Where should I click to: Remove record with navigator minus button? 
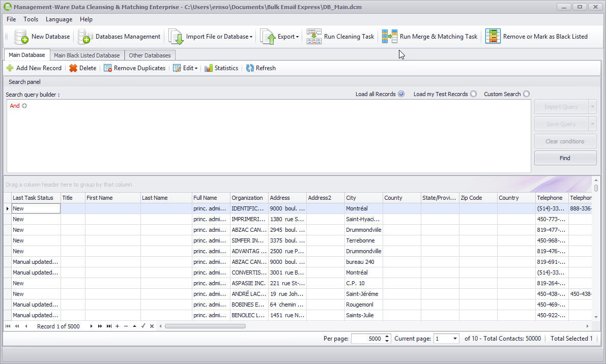click(126, 326)
